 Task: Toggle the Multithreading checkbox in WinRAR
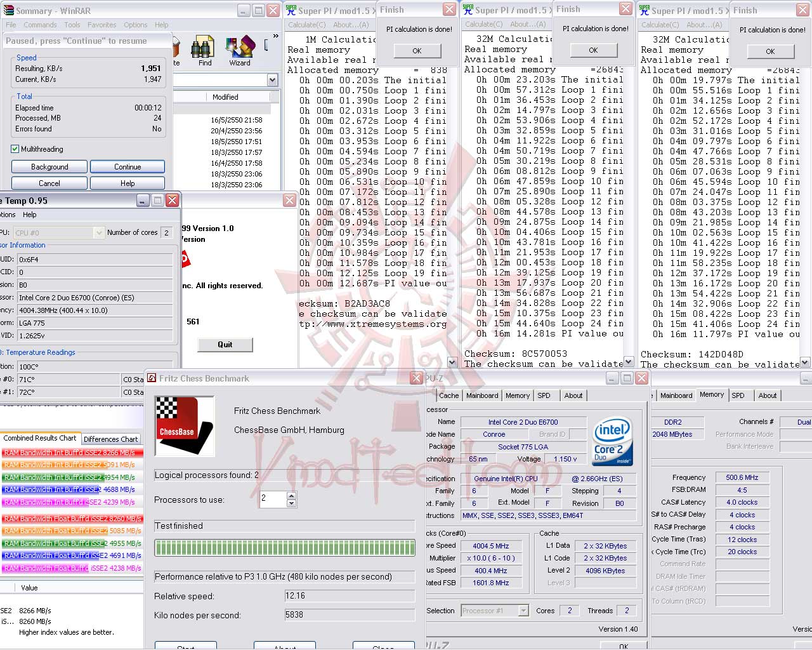pyautogui.click(x=15, y=149)
